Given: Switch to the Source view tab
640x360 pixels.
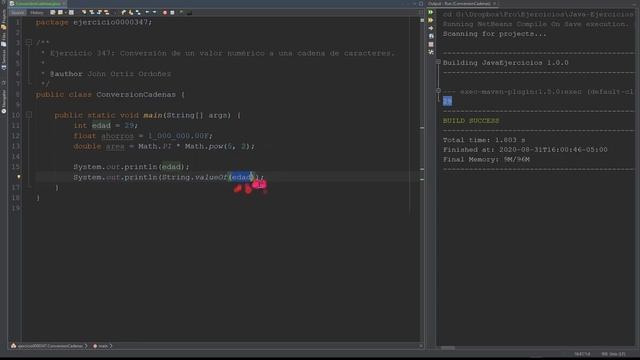Looking at the screenshot, I should (18, 13).
